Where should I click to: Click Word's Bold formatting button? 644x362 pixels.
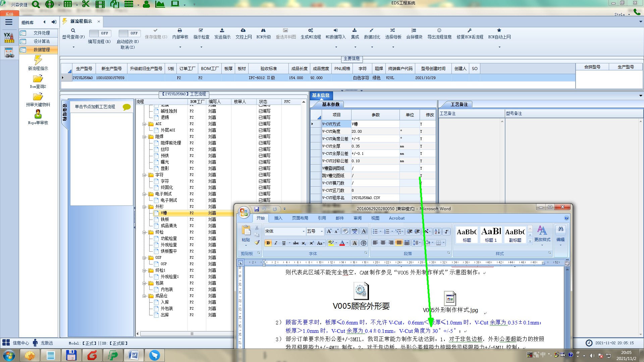pyautogui.click(x=268, y=243)
